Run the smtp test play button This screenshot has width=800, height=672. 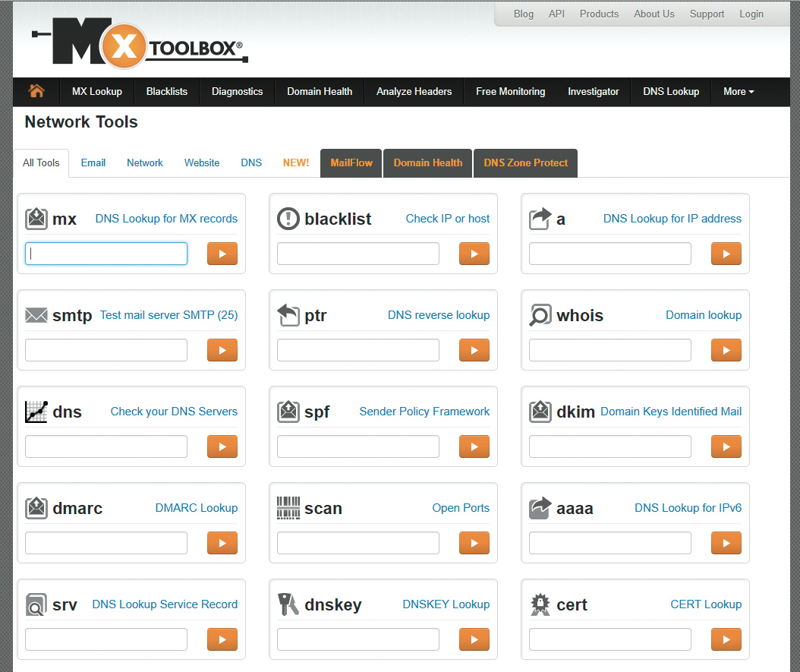pos(222,350)
